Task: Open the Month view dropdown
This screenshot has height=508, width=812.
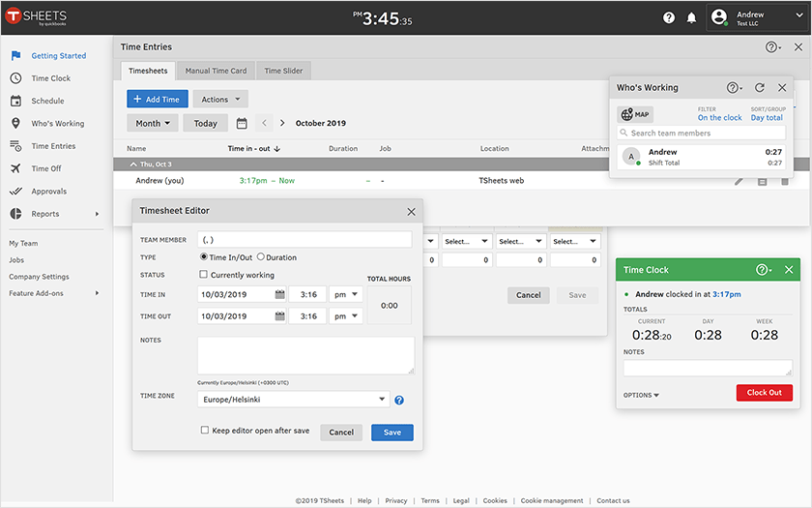Action: [x=153, y=123]
